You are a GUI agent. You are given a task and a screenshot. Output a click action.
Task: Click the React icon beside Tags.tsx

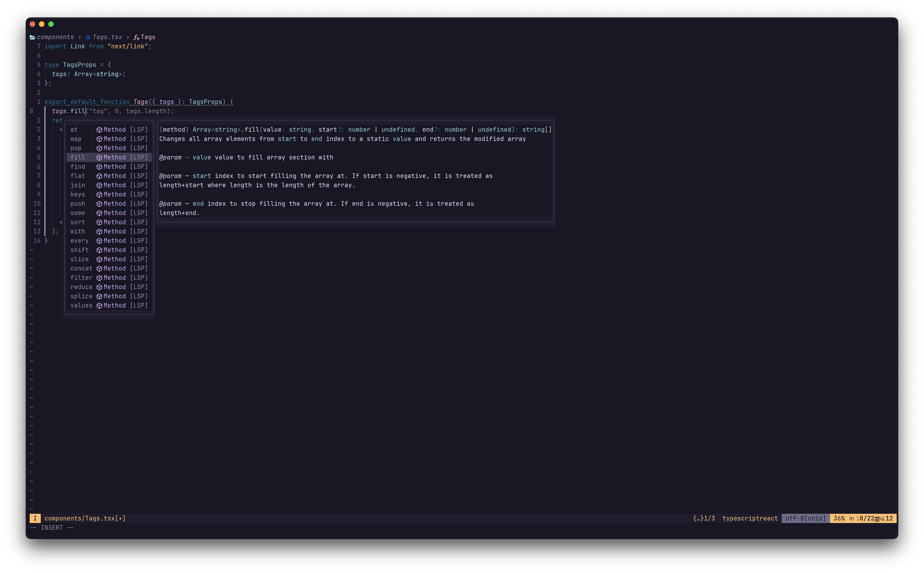coord(88,37)
